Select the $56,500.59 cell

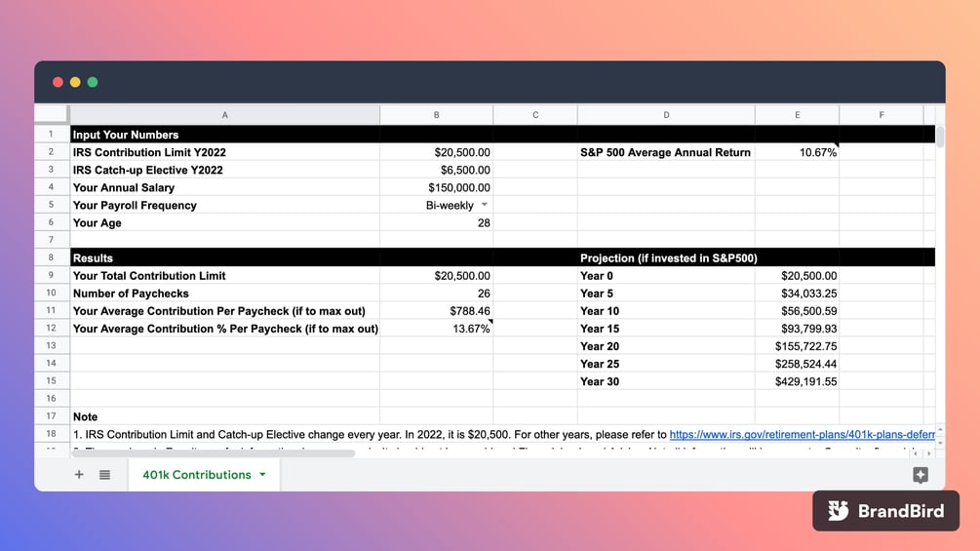point(797,310)
